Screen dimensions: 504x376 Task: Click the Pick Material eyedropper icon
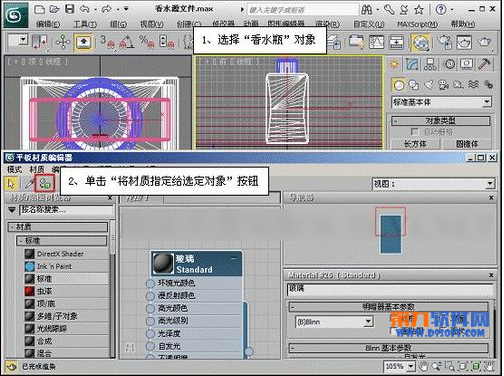click(x=29, y=184)
